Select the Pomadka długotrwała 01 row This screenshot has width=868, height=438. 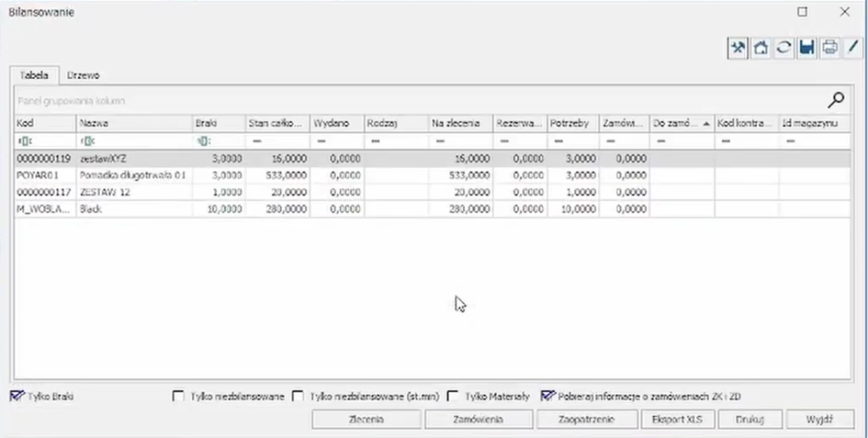[133, 175]
